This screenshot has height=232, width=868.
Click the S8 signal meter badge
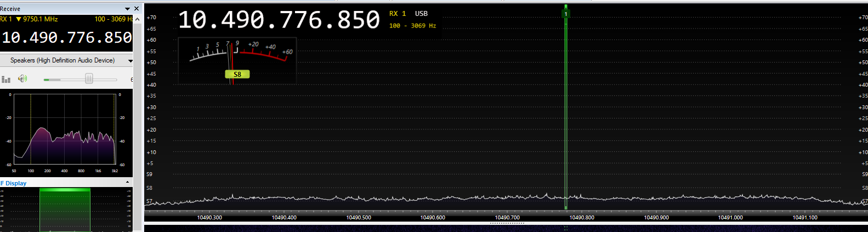click(237, 75)
